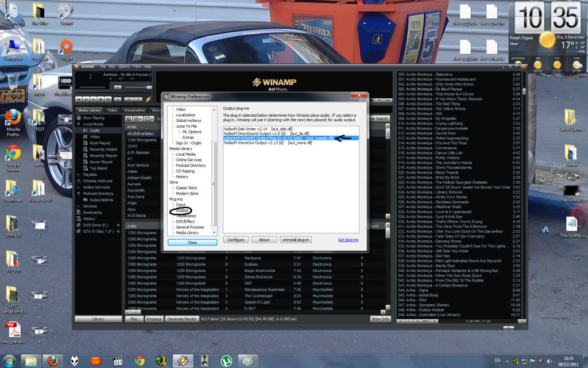This screenshot has height=368, width=588.
Task: Click the remove (−) button in playlist editor
Action: coord(409,321)
